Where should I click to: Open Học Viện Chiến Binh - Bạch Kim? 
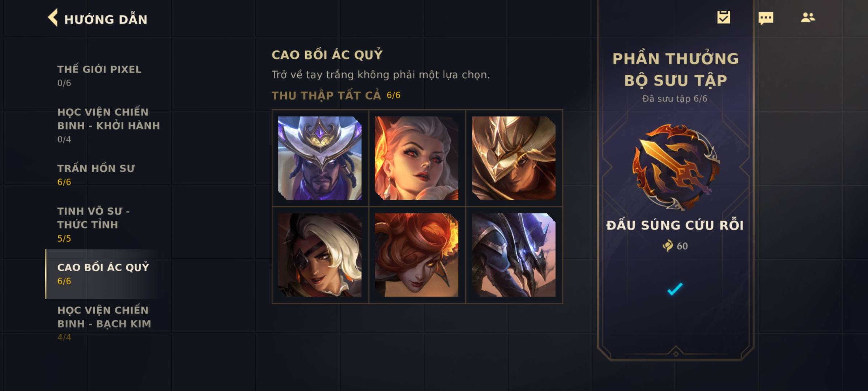105,323
